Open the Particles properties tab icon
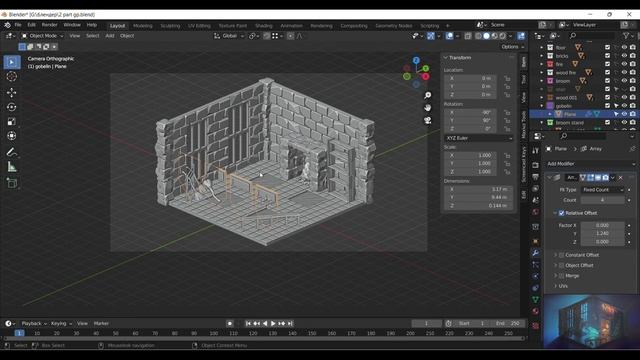This screenshot has height=360, width=640. tap(536, 265)
